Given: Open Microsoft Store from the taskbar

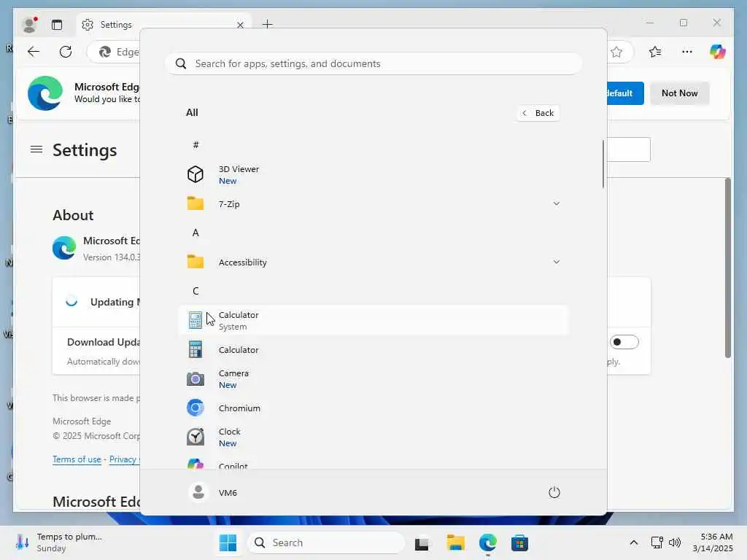Looking at the screenshot, I should [x=519, y=542].
